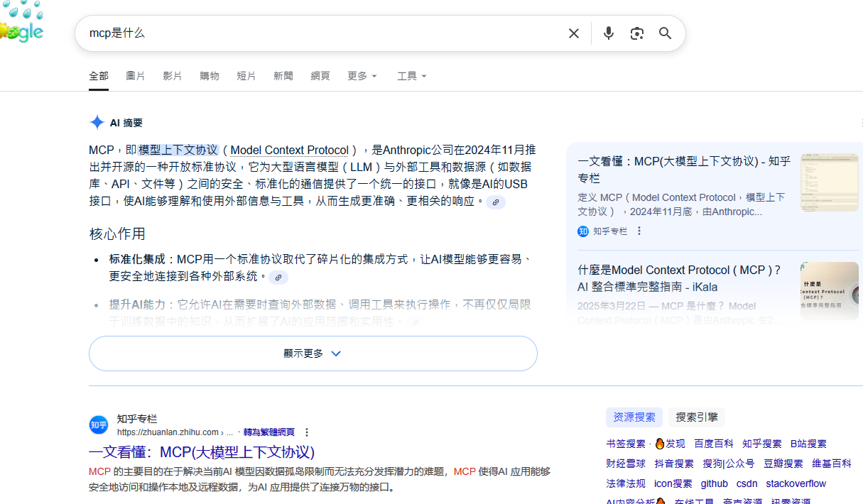863x504 pixels.
Task: Submit search with the magnifier icon
Action: click(x=665, y=33)
